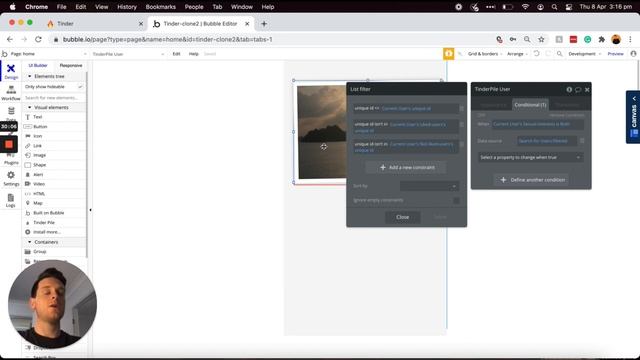This screenshot has height=360, width=640.
Task: Toggle Only show hideable checkbox
Action: tap(80, 87)
